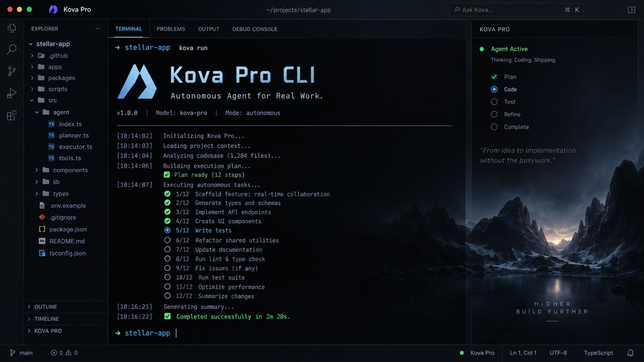
Task: Click the brackets icon beside package.json
Action: (x=42, y=229)
